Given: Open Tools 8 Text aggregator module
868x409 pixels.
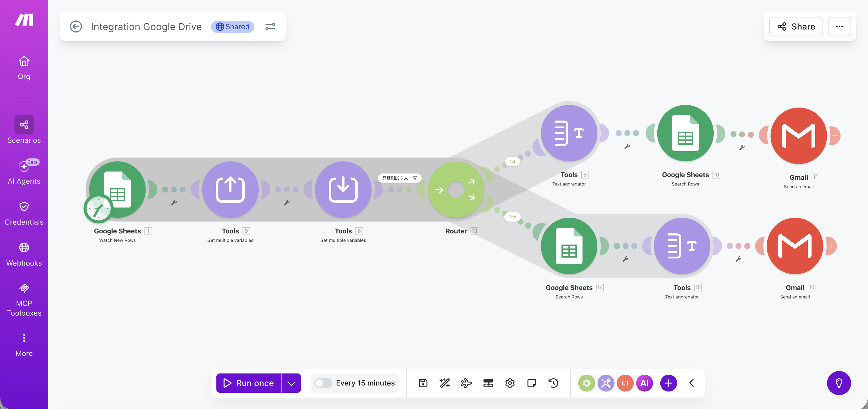Looking at the screenshot, I should click(569, 133).
